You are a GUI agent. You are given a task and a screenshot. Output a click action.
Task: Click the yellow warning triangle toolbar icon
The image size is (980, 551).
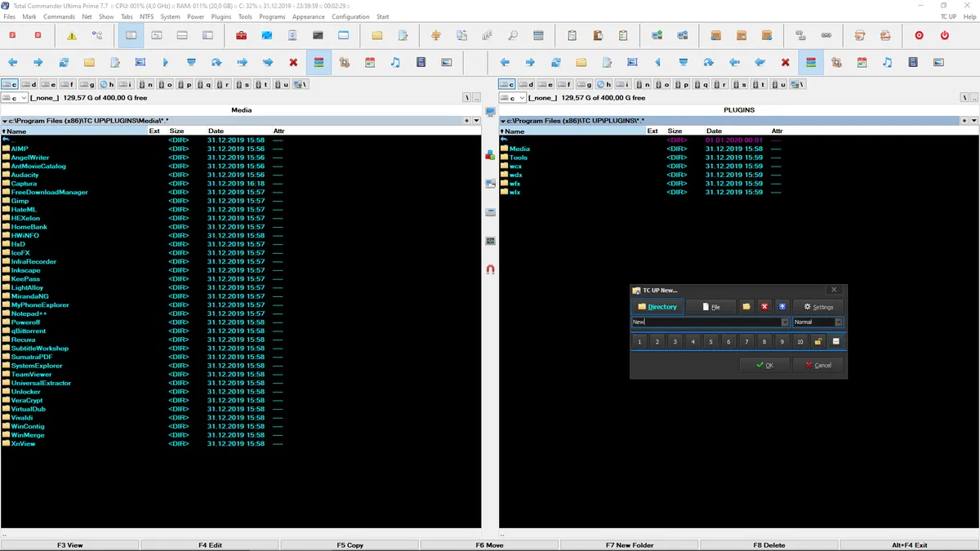(72, 36)
